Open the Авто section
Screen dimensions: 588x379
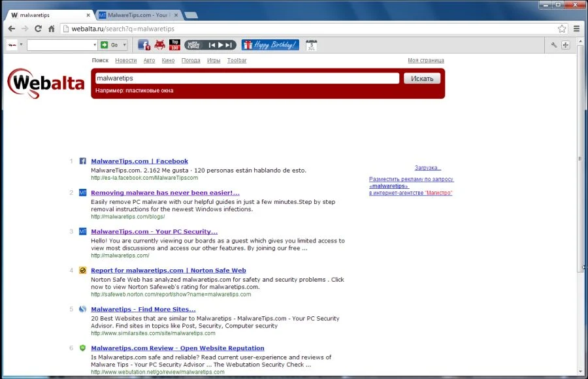coord(149,60)
